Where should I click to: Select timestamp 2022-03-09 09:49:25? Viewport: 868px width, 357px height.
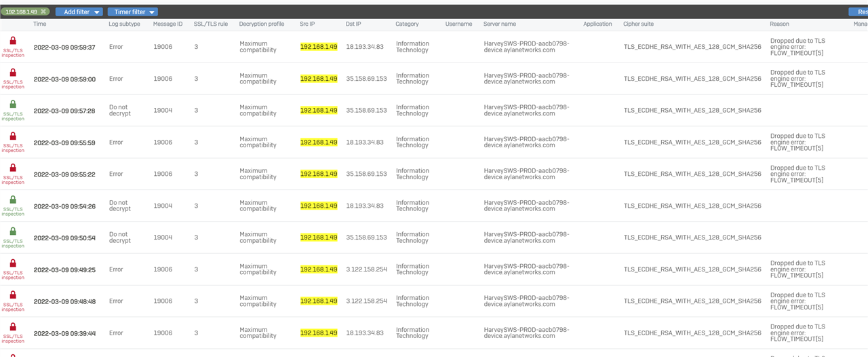click(64, 269)
